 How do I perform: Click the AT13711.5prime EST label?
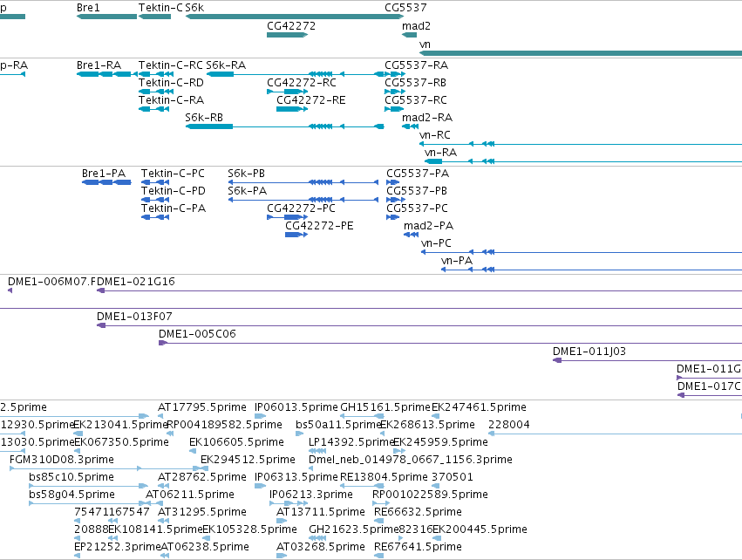coord(320,512)
